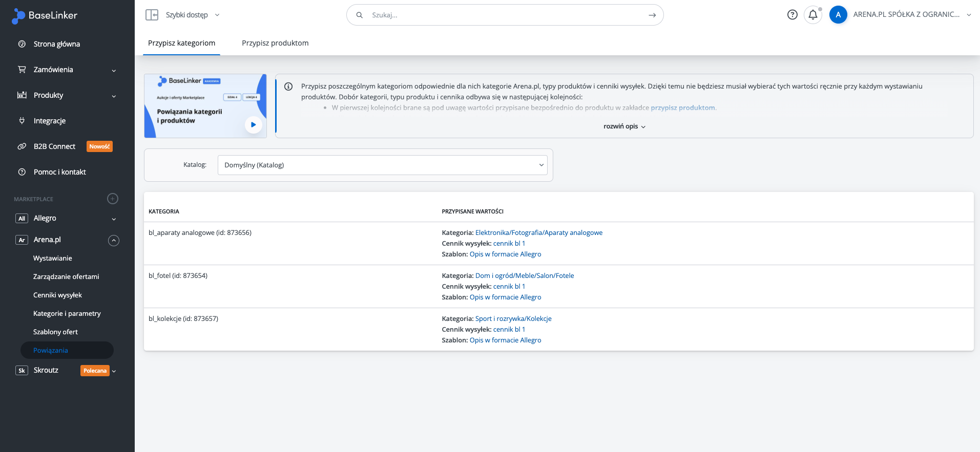The width and height of the screenshot is (980, 452).
Task: Click the search magnifier icon
Action: tap(360, 15)
